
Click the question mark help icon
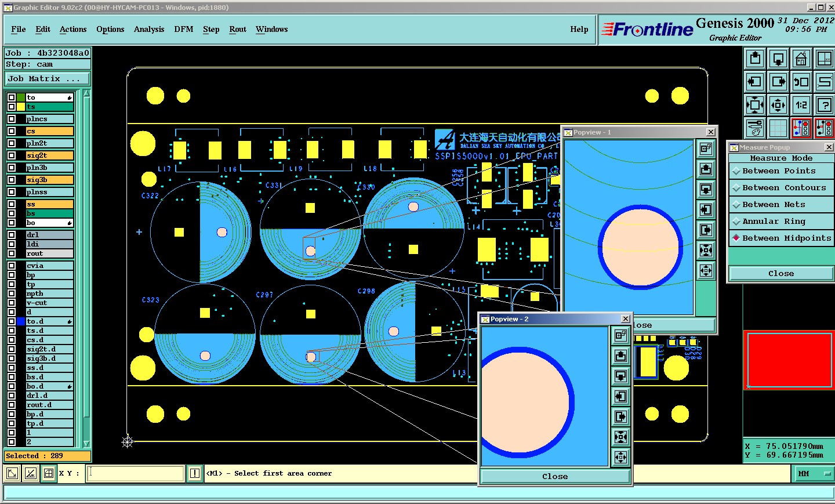824,105
